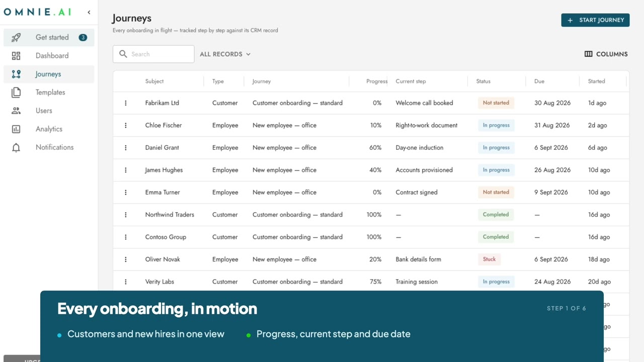644x362 pixels.
Task: Click 'Bank details form' current step
Action: [418, 259]
